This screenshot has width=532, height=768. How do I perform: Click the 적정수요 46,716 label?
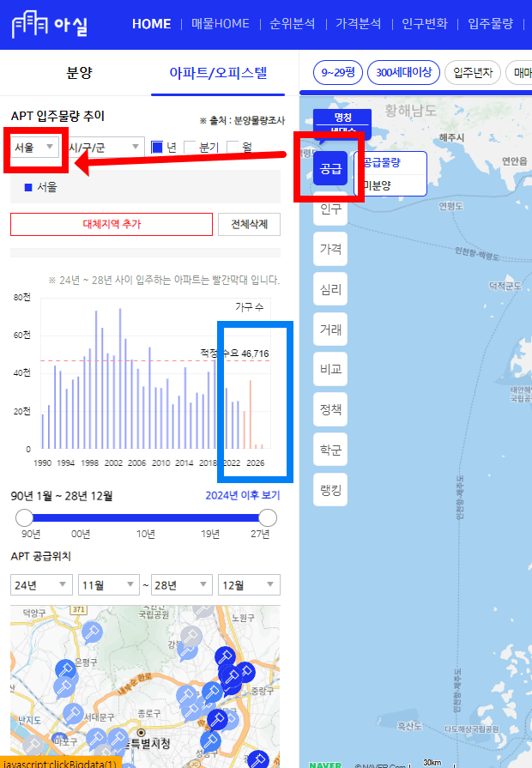(x=234, y=354)
